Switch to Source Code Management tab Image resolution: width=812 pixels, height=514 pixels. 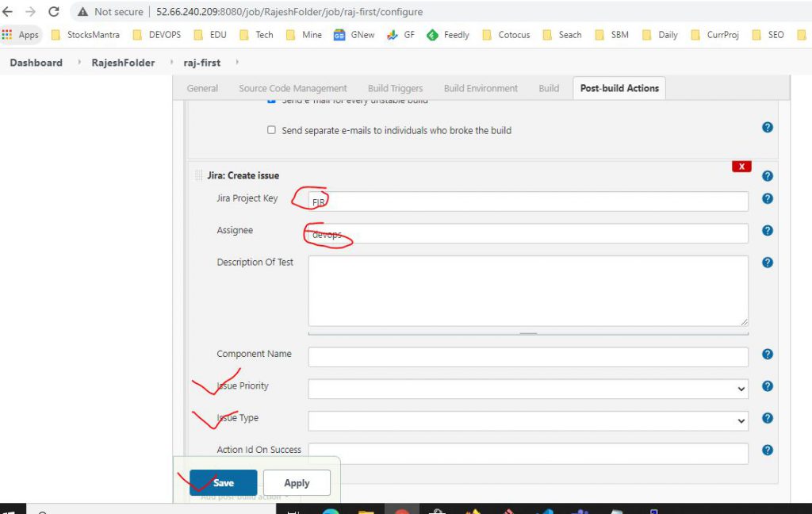coord(293,89)
